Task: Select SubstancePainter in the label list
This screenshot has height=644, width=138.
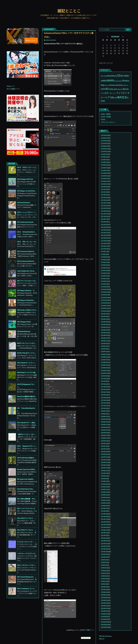Action: tap(116, 85)
